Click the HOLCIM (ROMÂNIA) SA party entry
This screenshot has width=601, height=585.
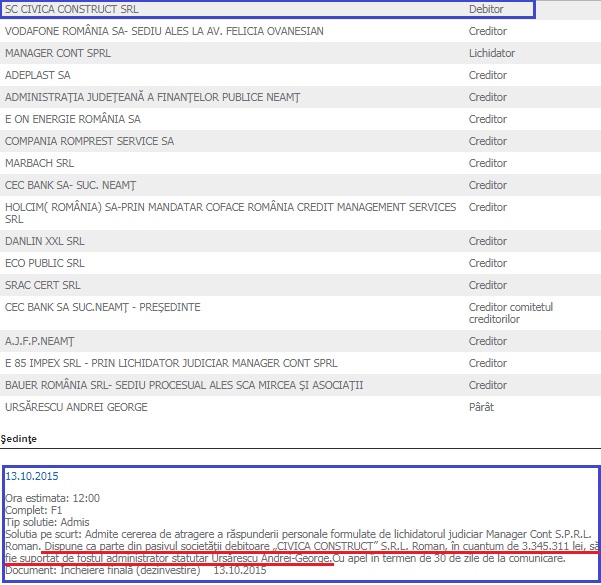click(230, 213)
